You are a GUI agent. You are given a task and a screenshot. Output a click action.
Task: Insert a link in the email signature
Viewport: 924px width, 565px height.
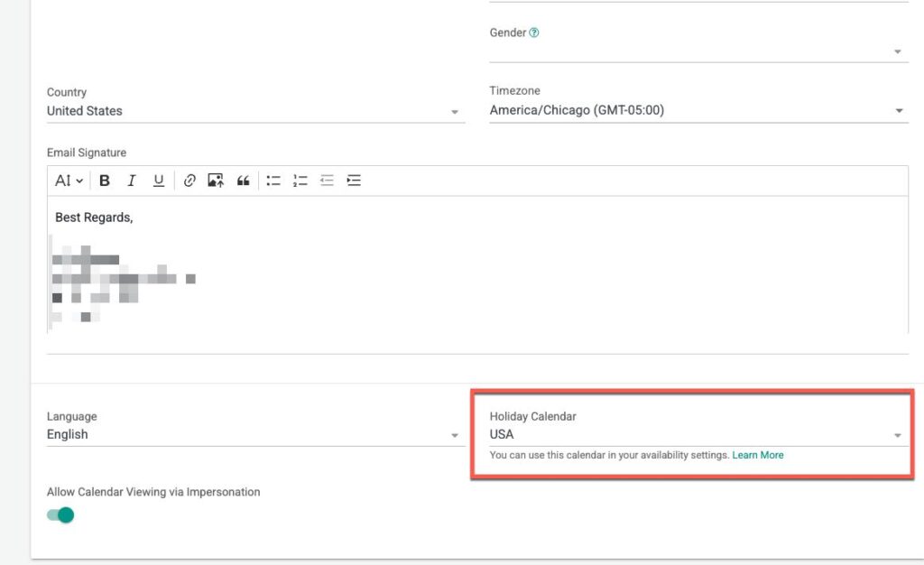pos(189,181)
